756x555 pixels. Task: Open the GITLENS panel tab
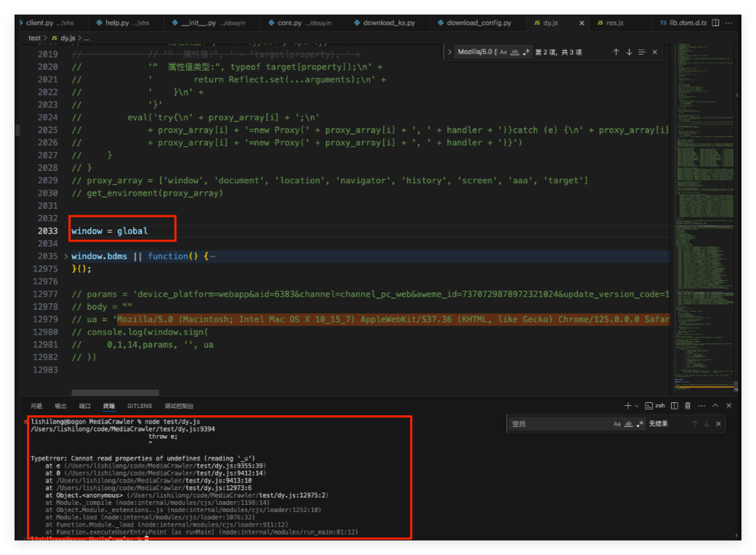140,406
